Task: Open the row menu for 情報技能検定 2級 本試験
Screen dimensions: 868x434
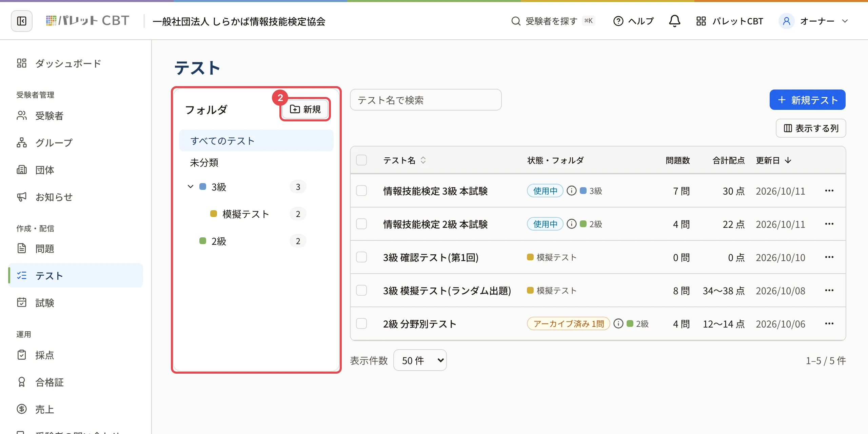Action: (829, 224)
